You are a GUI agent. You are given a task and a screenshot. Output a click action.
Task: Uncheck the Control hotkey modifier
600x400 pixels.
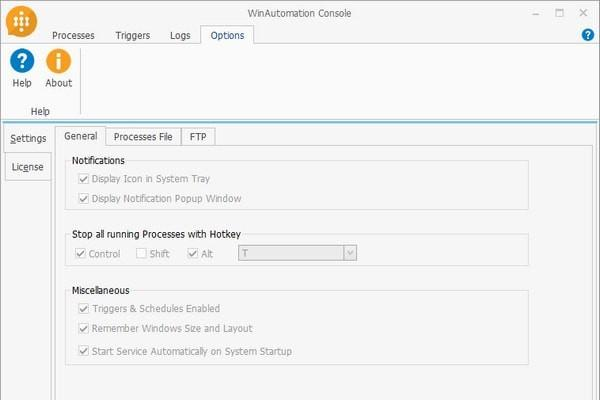(x=80, y=253)
